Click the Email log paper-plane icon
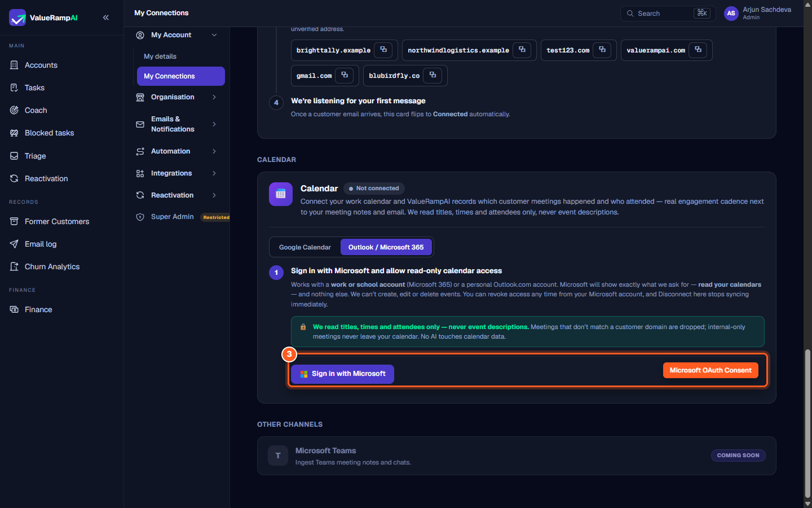The image size is (812, 508). point(14,244)
